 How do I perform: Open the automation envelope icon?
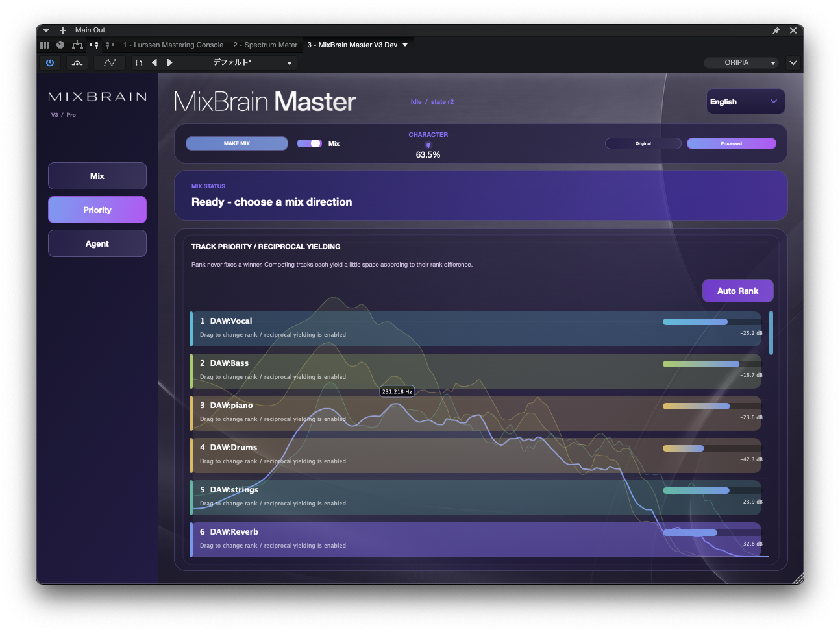(110, 63)
